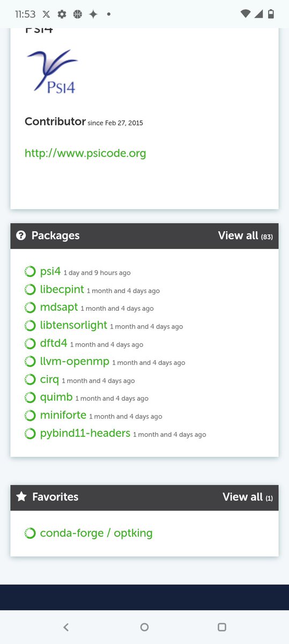Image resolution: width=289 pixels, height=644 pixels.
Task: Open the llvm-openmp package
Action: 75,362
